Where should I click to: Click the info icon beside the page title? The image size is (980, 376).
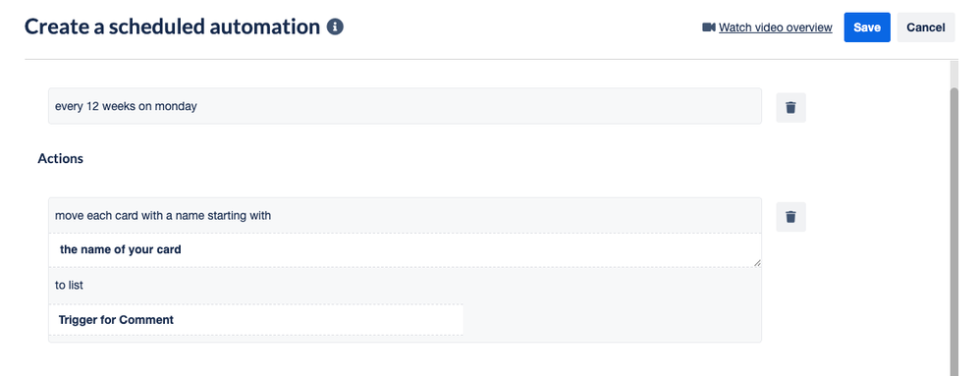point(335,27)
